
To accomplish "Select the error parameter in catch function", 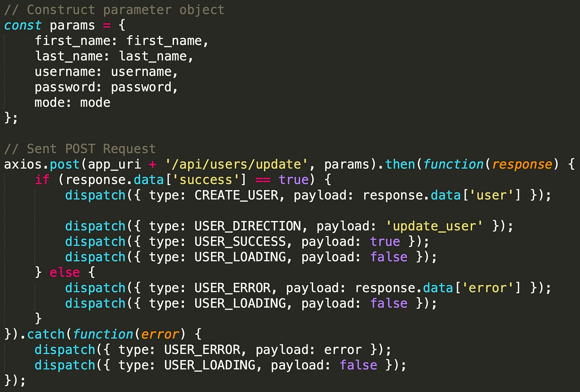I will pyautogui.click(x=159, y=334).
